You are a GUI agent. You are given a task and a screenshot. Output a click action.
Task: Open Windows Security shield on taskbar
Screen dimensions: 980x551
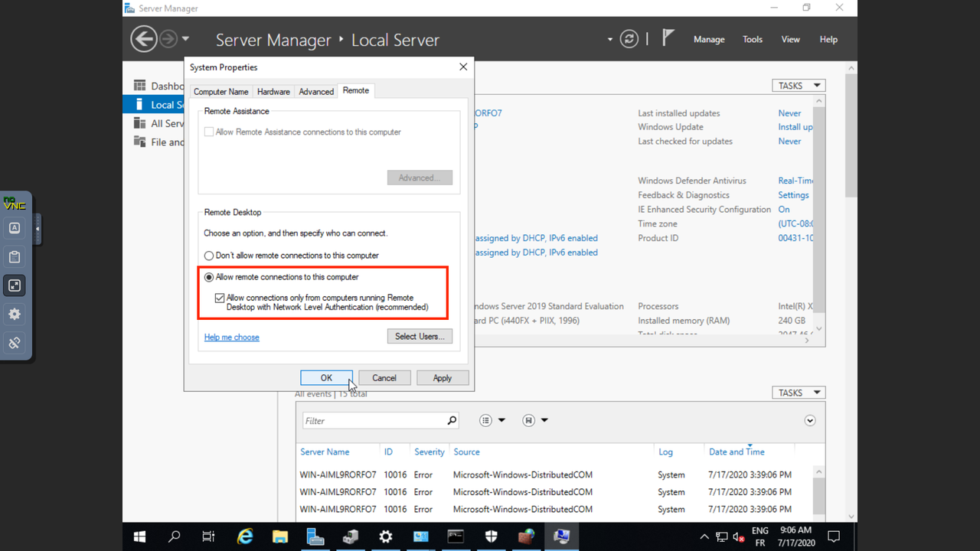click(x=491, y=536)
